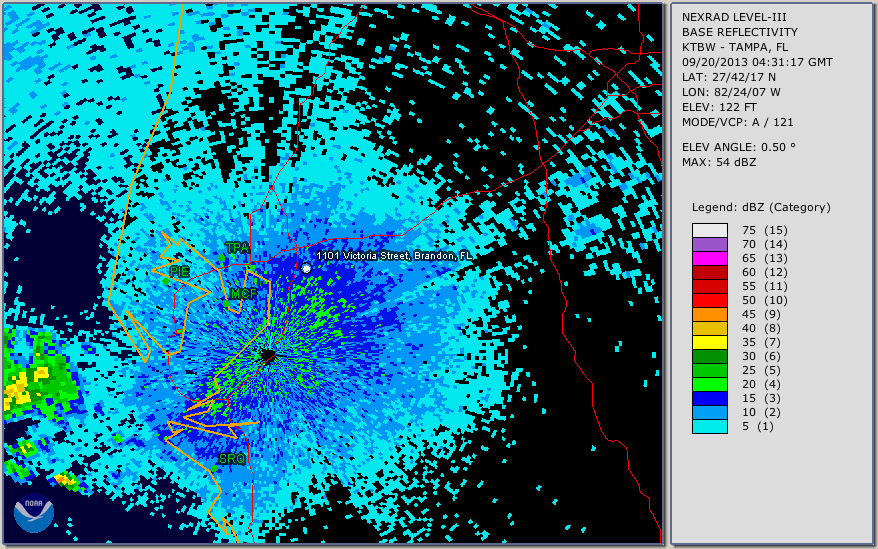878x549 pixels.
Task: Click the BASE REFLECTIVITY label
Action: 740,32
